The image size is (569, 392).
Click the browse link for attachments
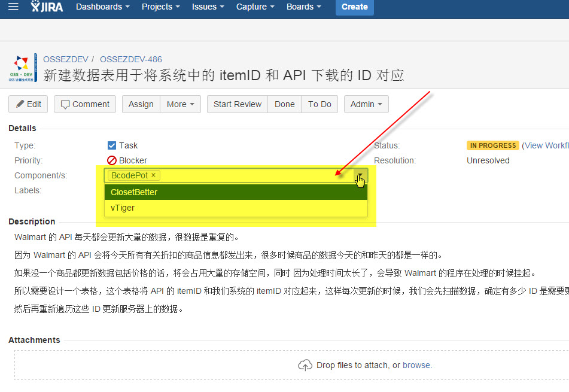coord(416,365)
